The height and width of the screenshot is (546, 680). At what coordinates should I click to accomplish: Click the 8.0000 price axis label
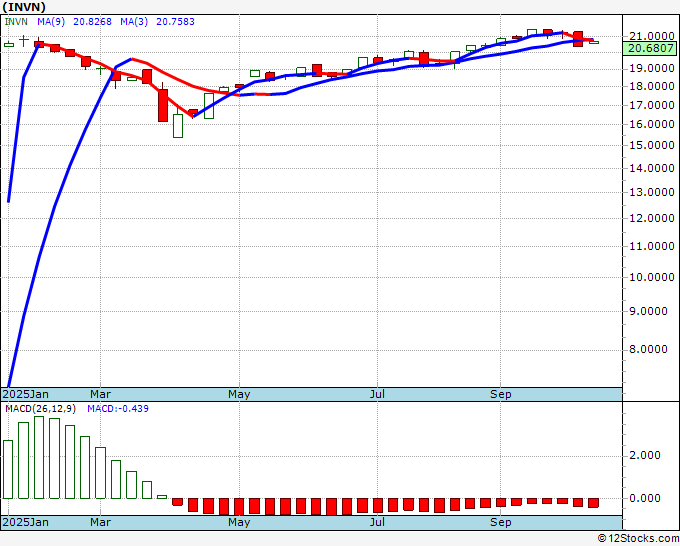[x=651, y=350]
